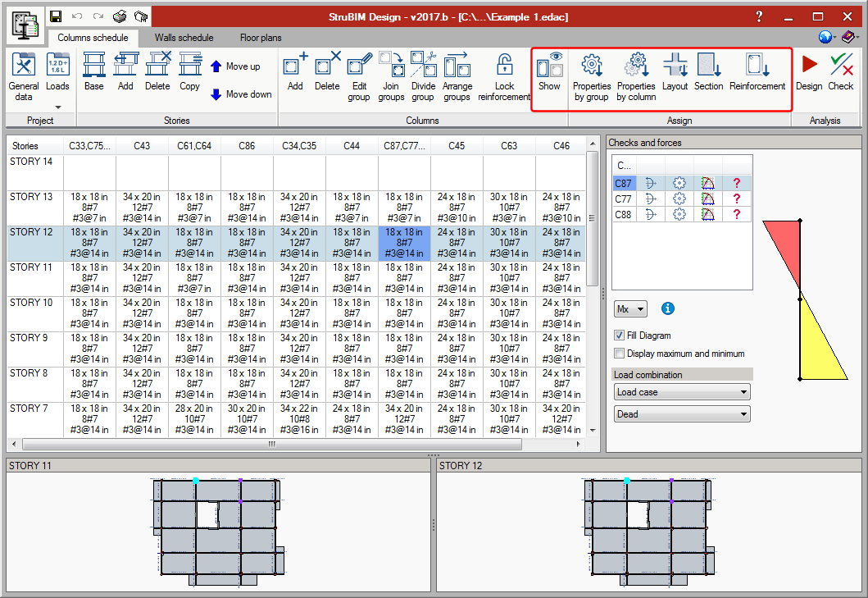
Task: Click the Move down button
Action: coord(240,94)
